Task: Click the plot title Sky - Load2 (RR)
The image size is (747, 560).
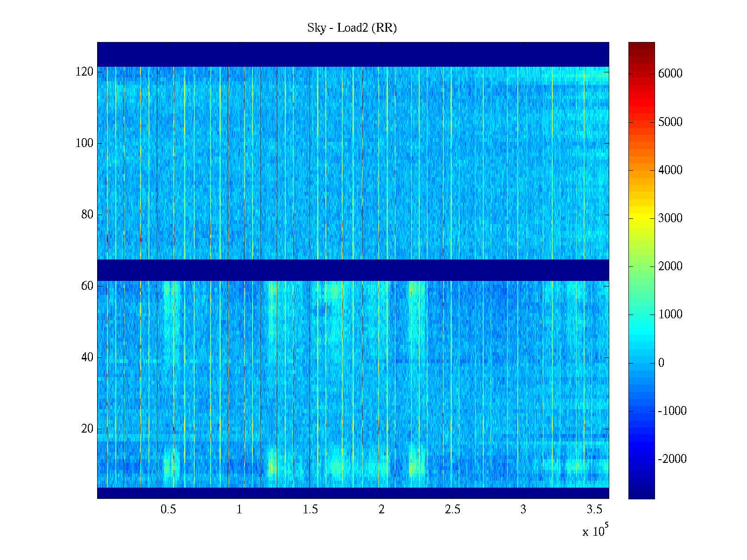Action: [352, 28]
